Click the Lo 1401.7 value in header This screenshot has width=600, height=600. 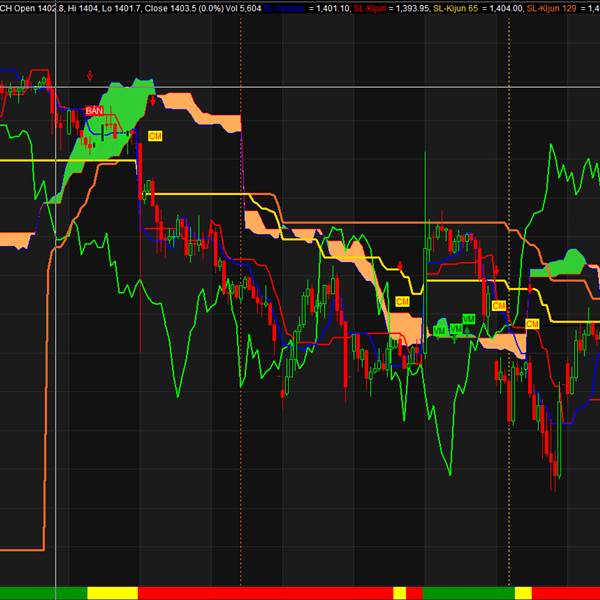[121, 8]
